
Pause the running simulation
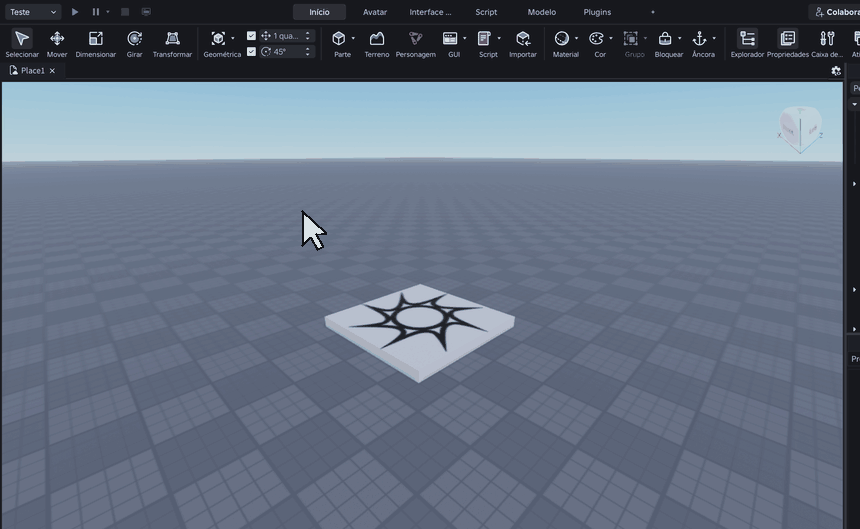95,12
